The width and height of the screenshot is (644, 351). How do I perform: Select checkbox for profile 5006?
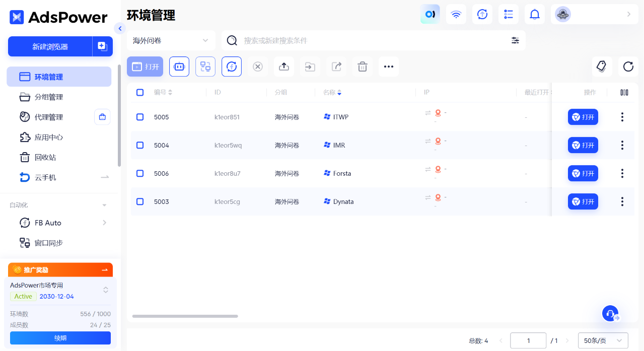(x=140, y=173)
